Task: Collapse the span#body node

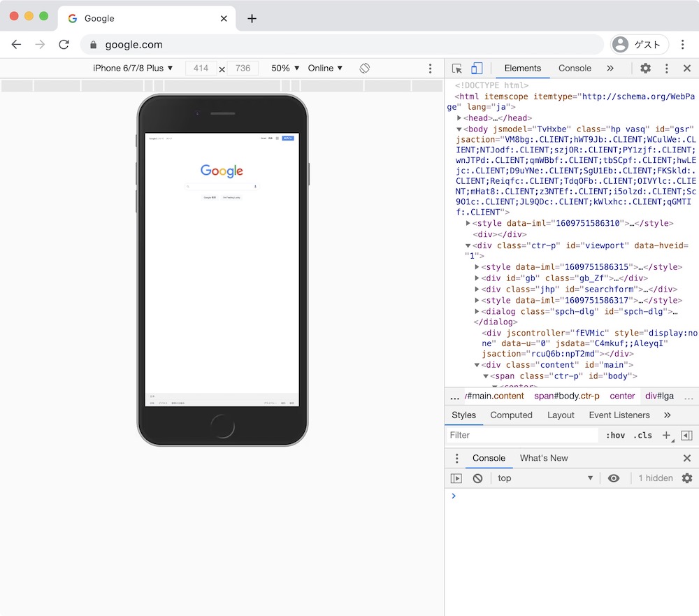Action: click(x=486, y=376)
